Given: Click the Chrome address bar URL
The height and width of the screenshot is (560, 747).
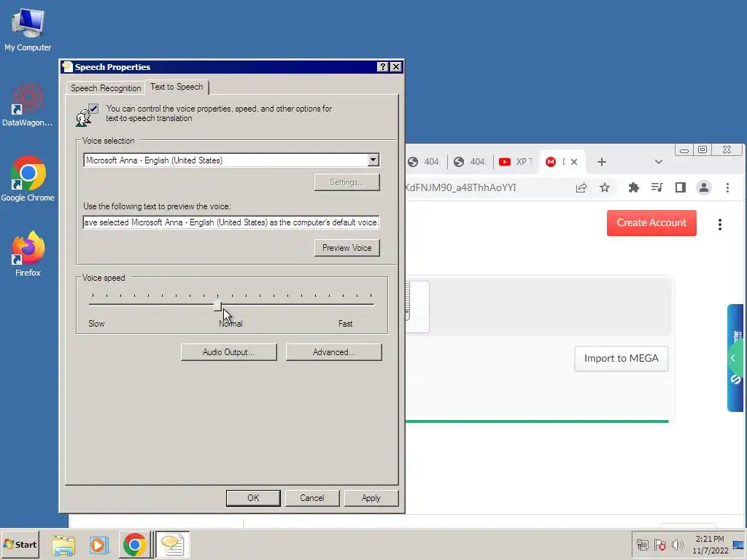Looking at the screenshot, I should [x=461, y=187].
